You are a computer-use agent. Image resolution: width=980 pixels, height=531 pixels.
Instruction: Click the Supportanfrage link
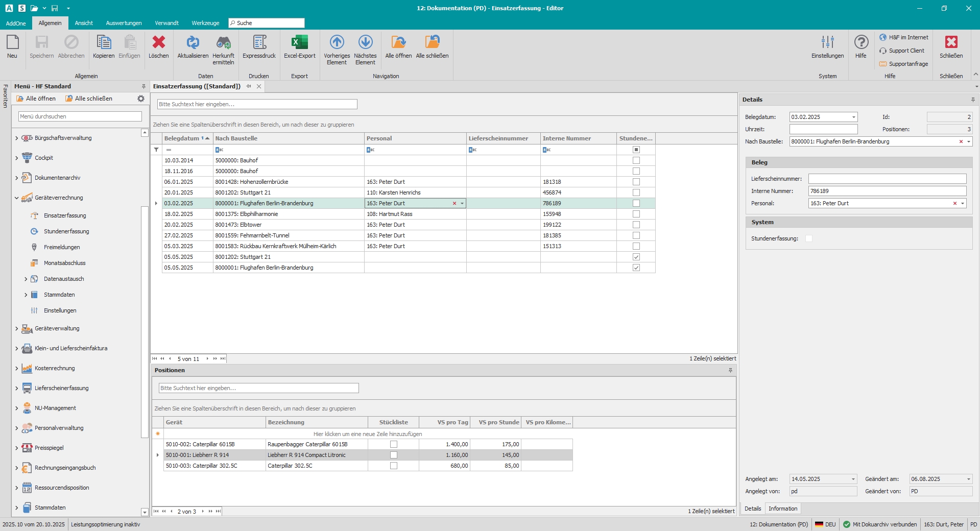(908, 64)
